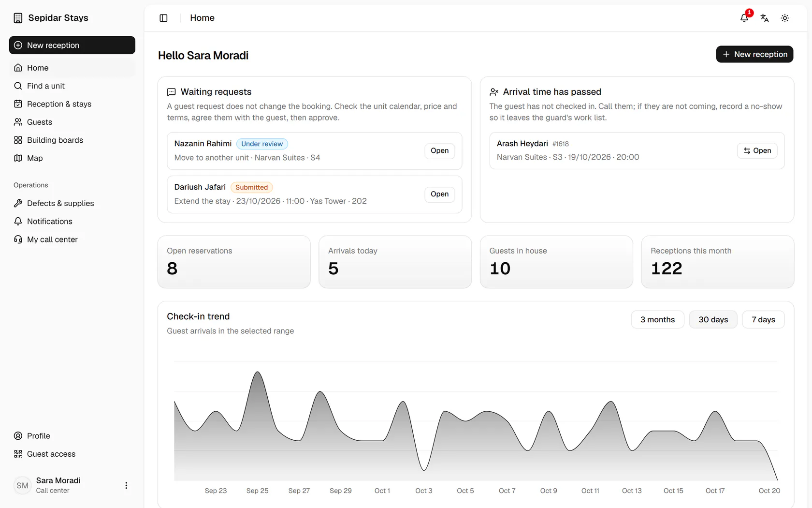Go to Home in sidebar
This screenshot has width=812, height=508.
pyautogui.click(x=72, y=68)
